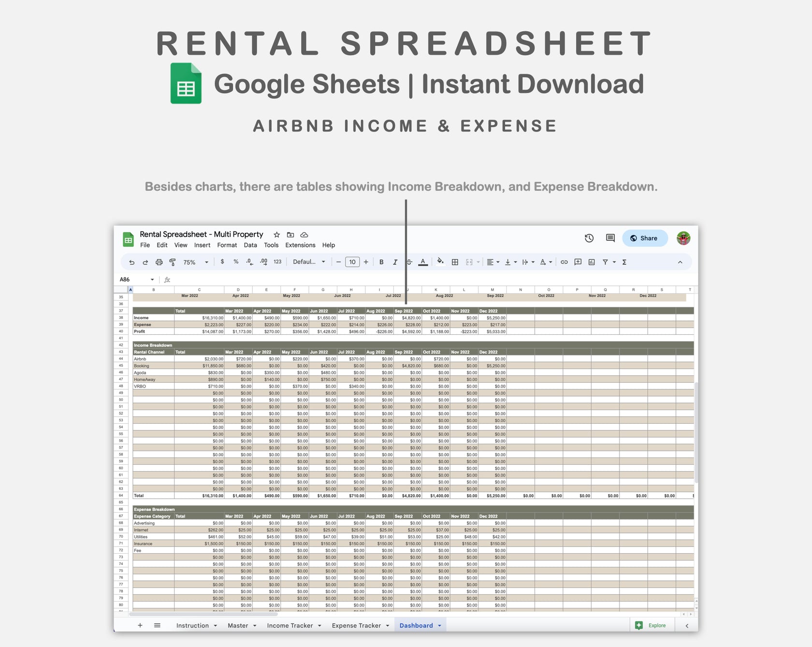Click the Create a filter icon
This screenshot has width=812, height=647.
[x=606, y=262]
